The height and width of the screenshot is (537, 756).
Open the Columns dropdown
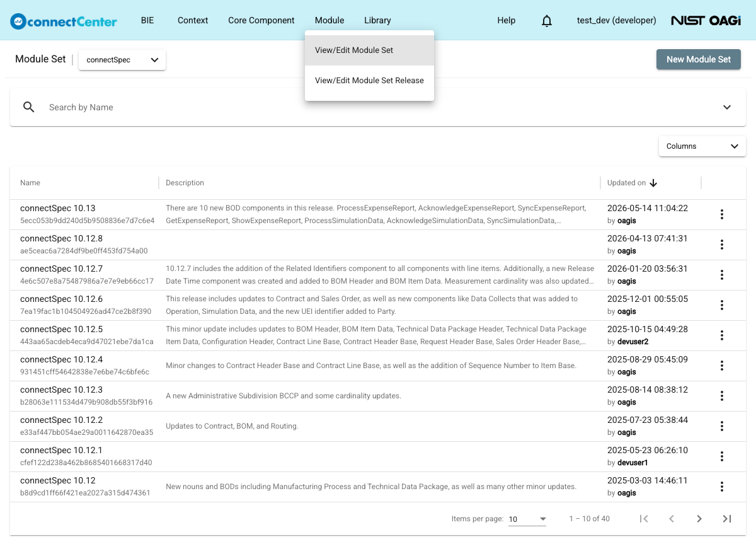pos(702,146)
